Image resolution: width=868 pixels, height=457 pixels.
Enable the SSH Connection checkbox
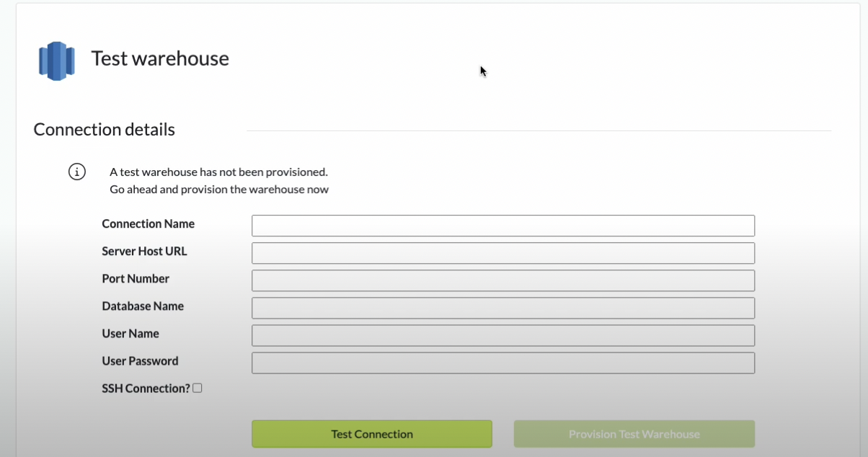tap(198, 388)
